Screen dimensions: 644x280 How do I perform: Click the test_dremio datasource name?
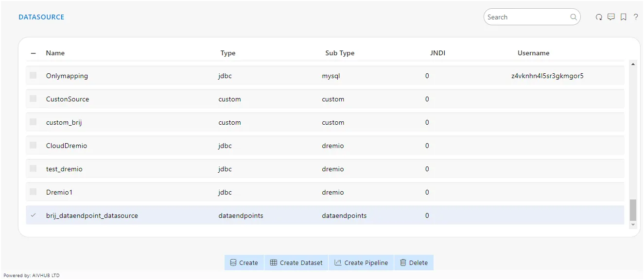coord(64,169)
